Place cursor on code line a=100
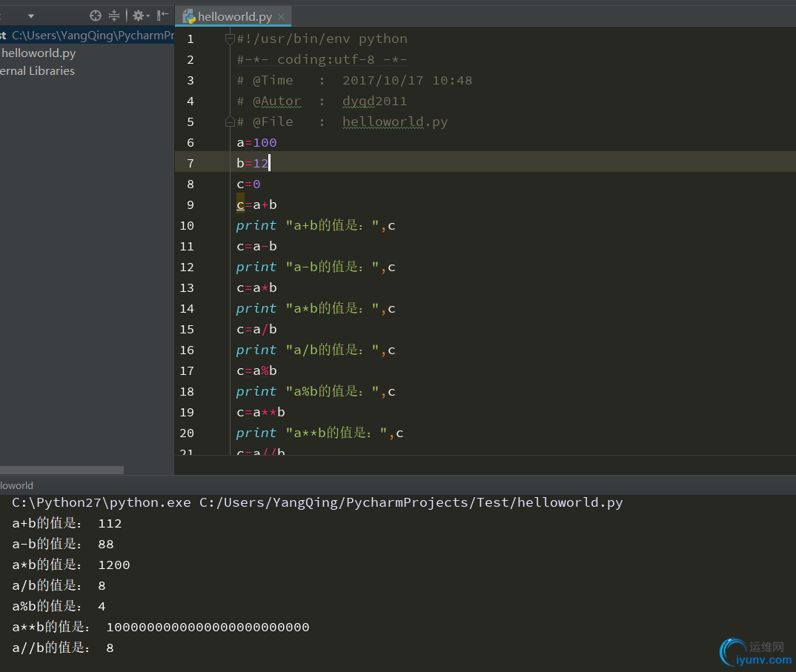Viewport: 796px width, 672px height. 256,142
